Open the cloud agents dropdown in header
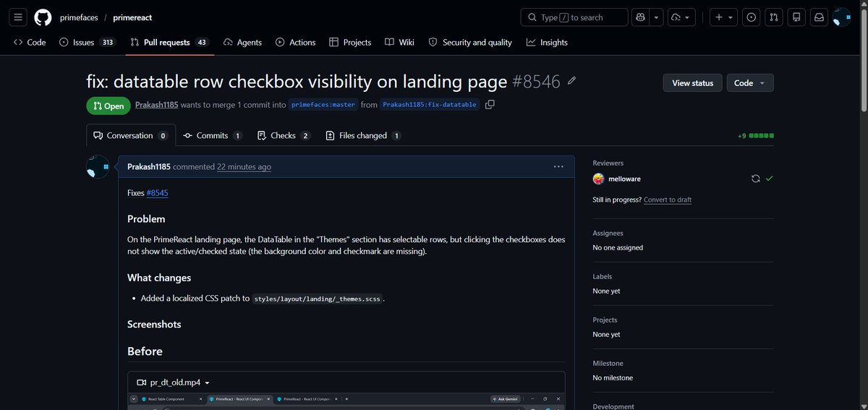868x410 pixels. (681, 17)
